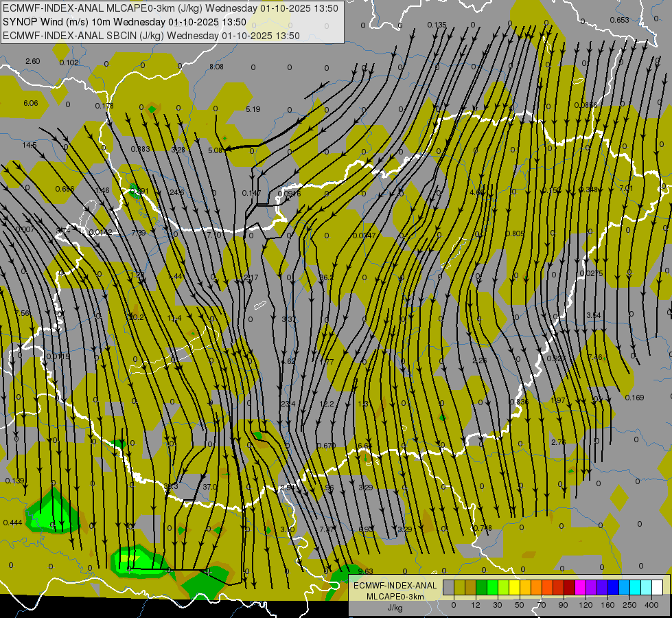Click the map value '0.748'
Image resolution: width=672 pixels, height=618 pixels.
(483, 528)
